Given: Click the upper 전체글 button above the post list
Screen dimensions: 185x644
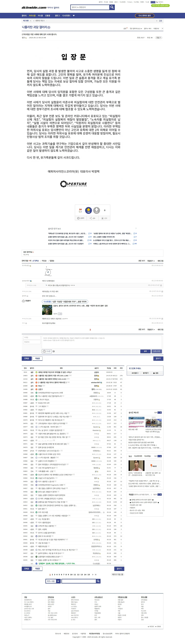Looking at the screenshot, I should (x=26, y=358).
